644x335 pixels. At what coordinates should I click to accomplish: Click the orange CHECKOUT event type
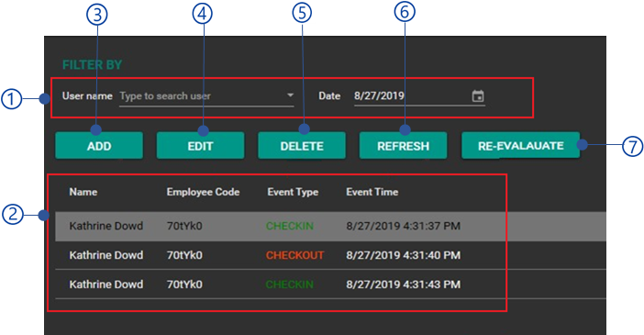[294, 255]
